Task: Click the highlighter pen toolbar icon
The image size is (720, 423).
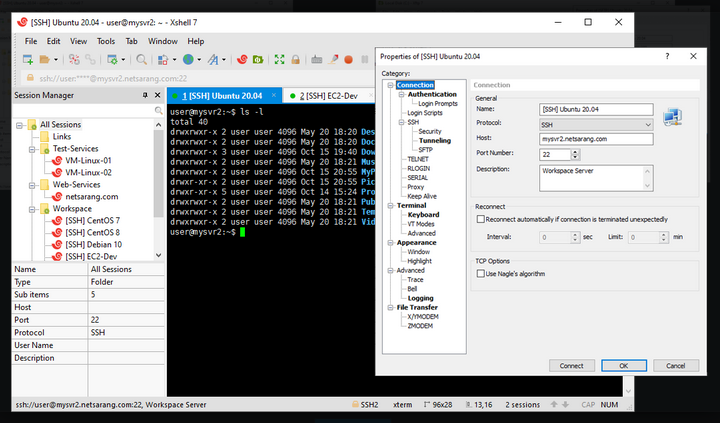Action: coord(333,59)
